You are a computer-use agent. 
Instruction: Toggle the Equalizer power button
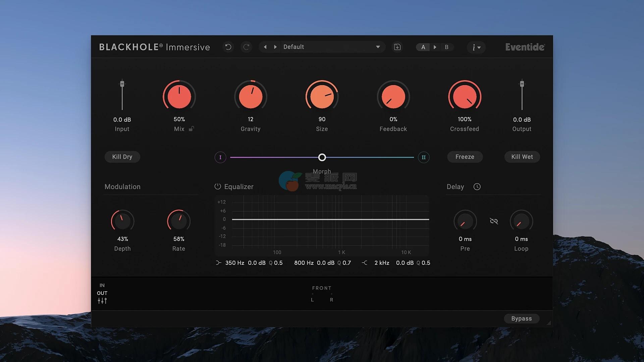(x=218, y=186)
